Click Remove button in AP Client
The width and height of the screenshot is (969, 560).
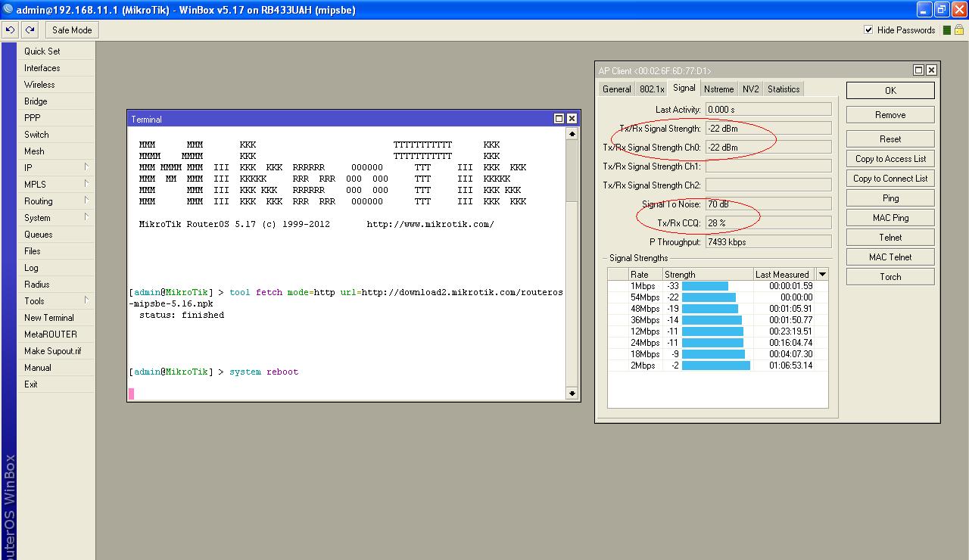pyautogui.click(x=890, y=115)
